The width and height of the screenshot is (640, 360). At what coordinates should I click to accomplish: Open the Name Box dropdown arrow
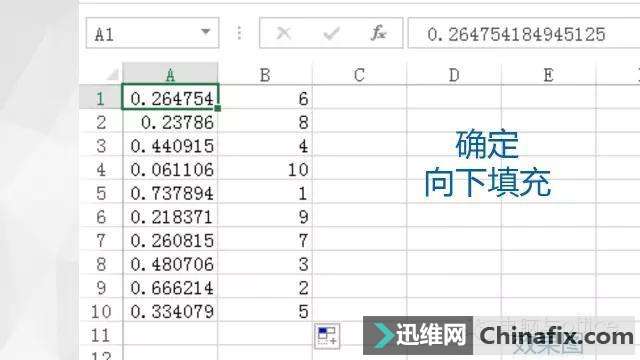[x=206, y=32]
